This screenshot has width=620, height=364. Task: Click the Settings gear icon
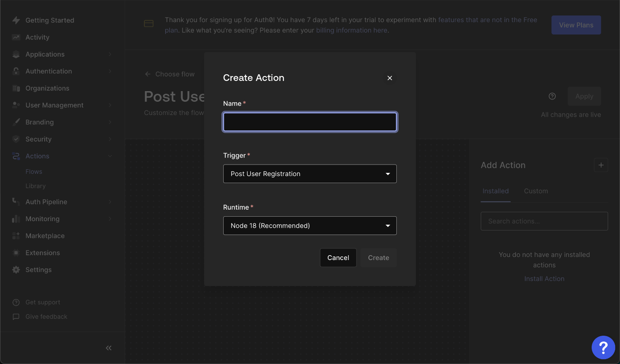(x=16, y=270)
